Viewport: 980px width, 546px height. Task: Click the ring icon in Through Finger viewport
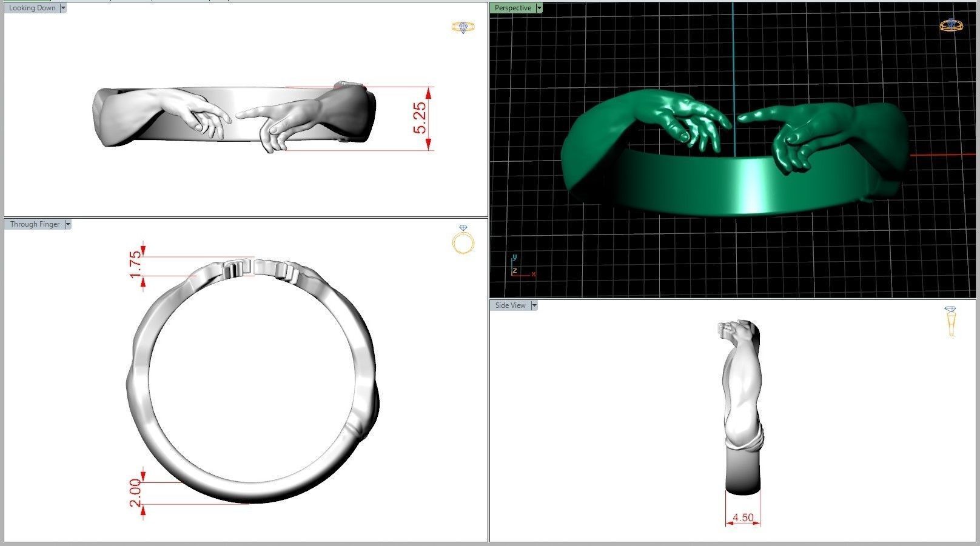[463, 240]
